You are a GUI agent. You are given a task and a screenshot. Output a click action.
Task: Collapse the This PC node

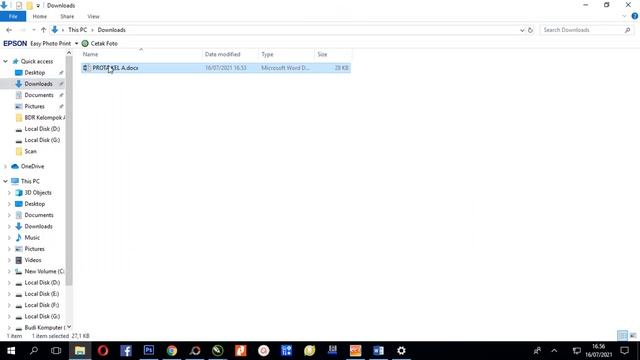tap(5, 181)
